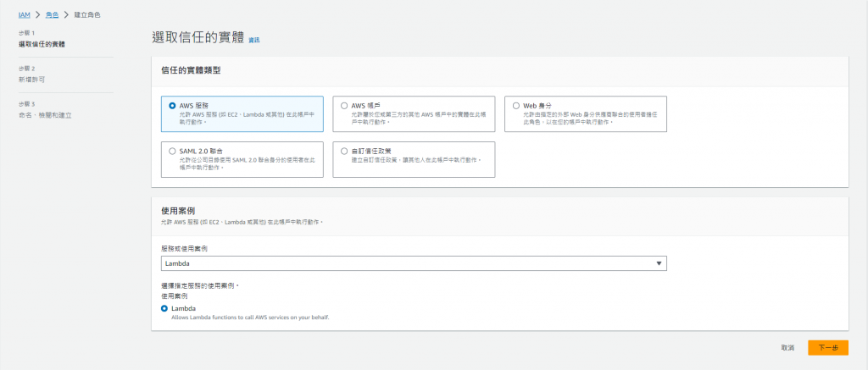Screen dimensions: 868x370
Task: Click step 3 命名、檢閱和建立 in sidebar
Action: click(x=45, y=116)
